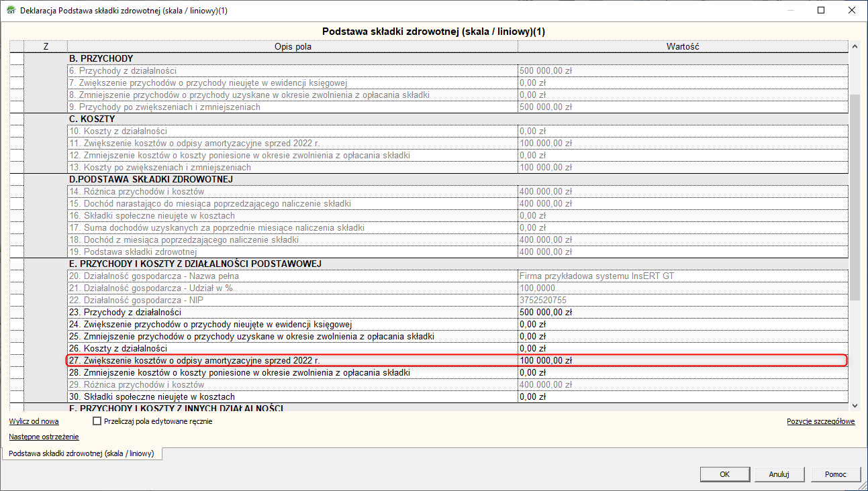Click row 14. Różnica przychodów i kosztów

293,191
